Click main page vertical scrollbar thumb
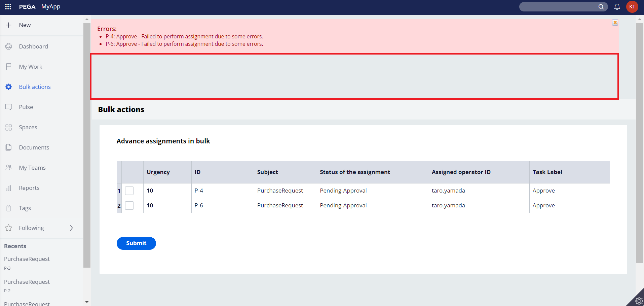Viewport: 644px width, 306px height. pos(640,143)
